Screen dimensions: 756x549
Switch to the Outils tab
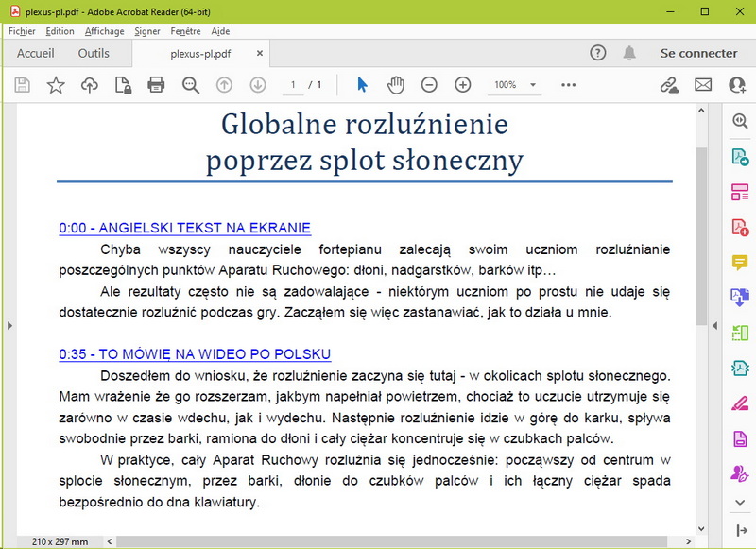94,54
